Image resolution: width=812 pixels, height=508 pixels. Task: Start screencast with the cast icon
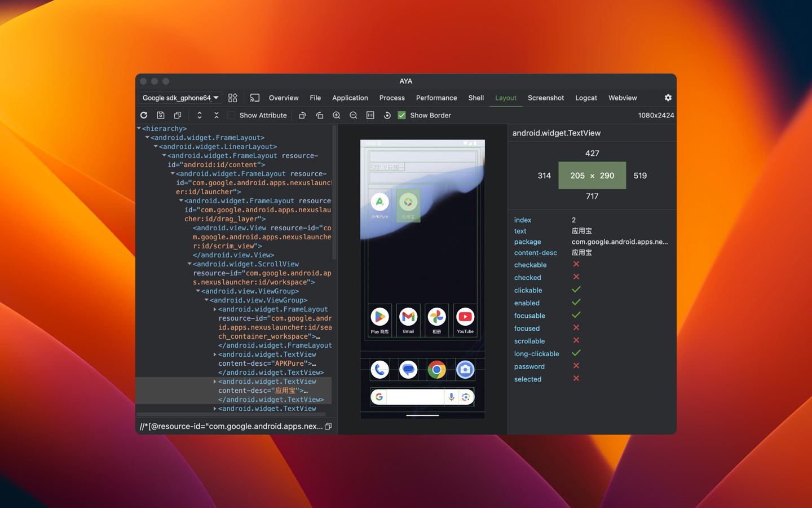(x=255, y=98)
